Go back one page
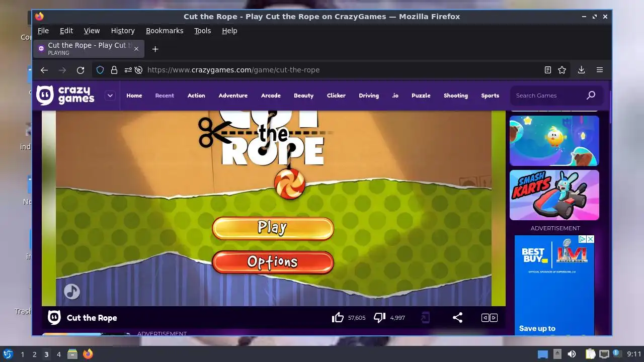Screen dimensions: 644x362 pyautogui.click(x=44, y=70)
